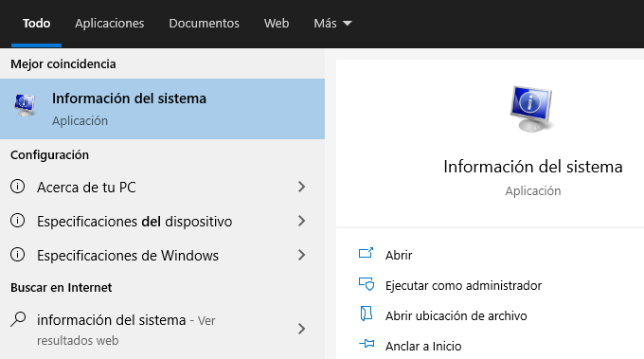Click the shield icon for Ejecutar como administrador

click(367, 284)
